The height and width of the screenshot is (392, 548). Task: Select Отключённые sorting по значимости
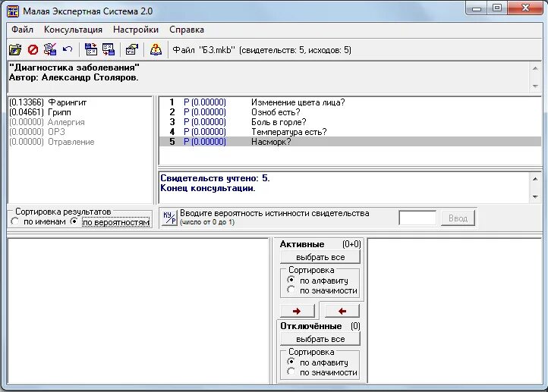click(322, 372)
